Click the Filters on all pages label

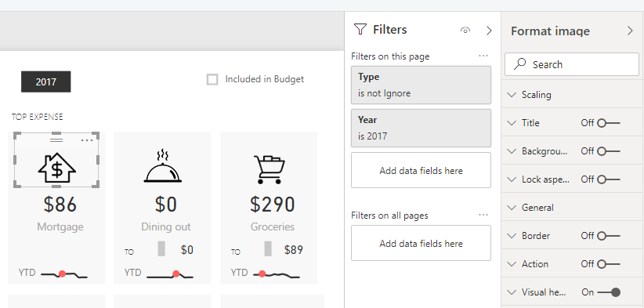point(389,216)
